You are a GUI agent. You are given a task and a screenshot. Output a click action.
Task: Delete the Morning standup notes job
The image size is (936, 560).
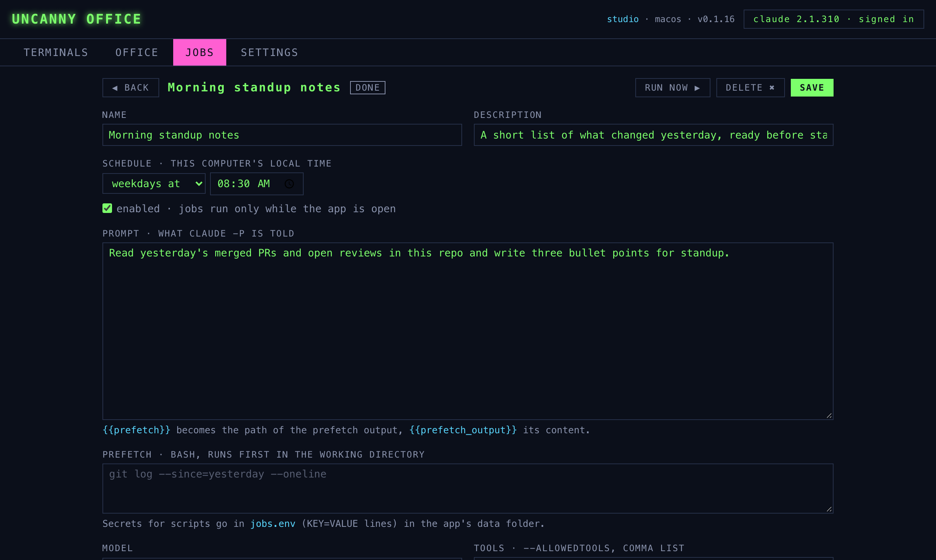coord(750,88)
